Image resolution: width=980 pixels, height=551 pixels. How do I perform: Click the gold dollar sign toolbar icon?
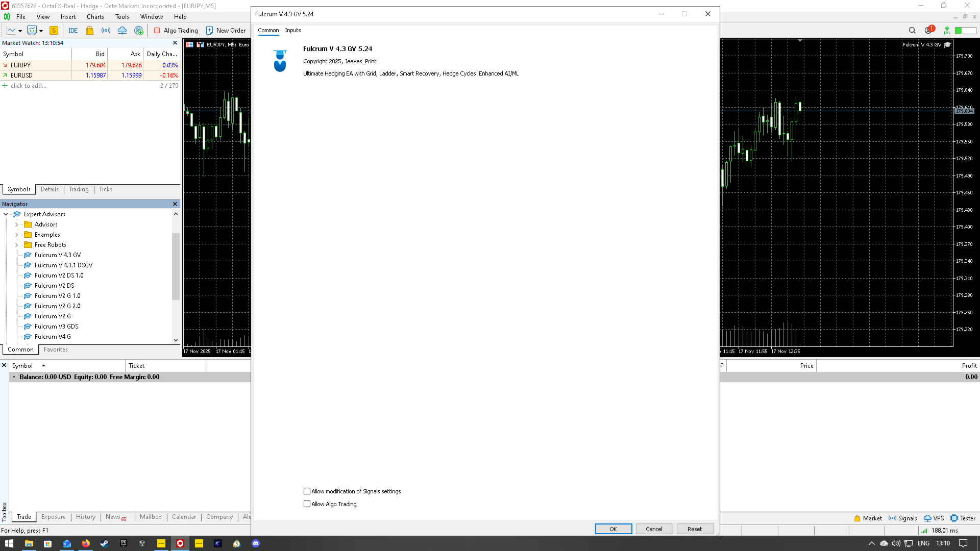click(x=54, y=31)
